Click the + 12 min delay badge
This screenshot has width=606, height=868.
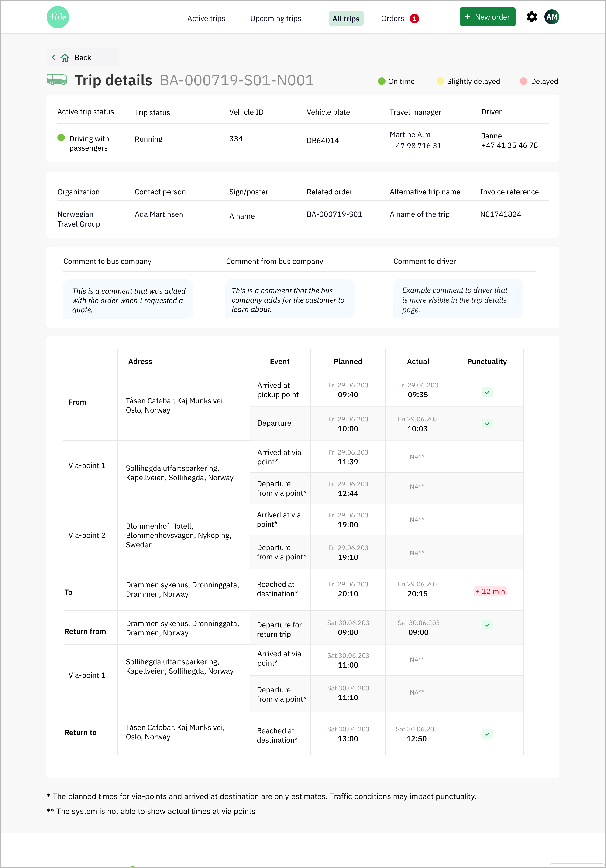(x=490, y=591)
